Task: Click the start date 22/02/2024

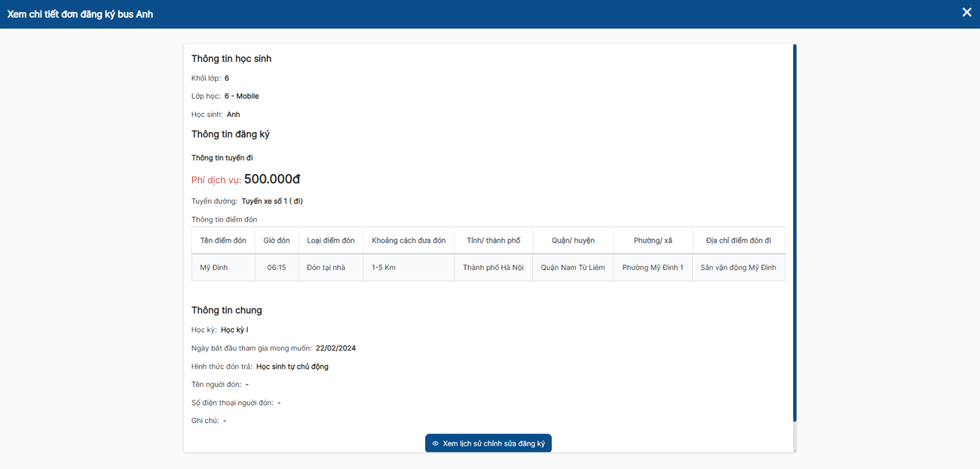Action: (x=336, y=348)
